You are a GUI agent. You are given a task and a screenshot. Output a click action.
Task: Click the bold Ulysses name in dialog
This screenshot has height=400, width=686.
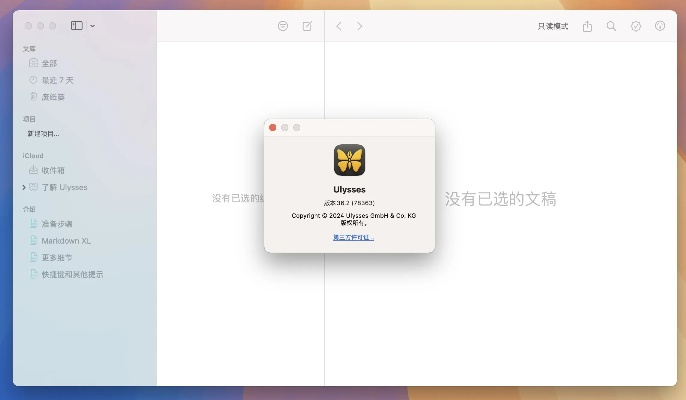click(x=350, y=189)
